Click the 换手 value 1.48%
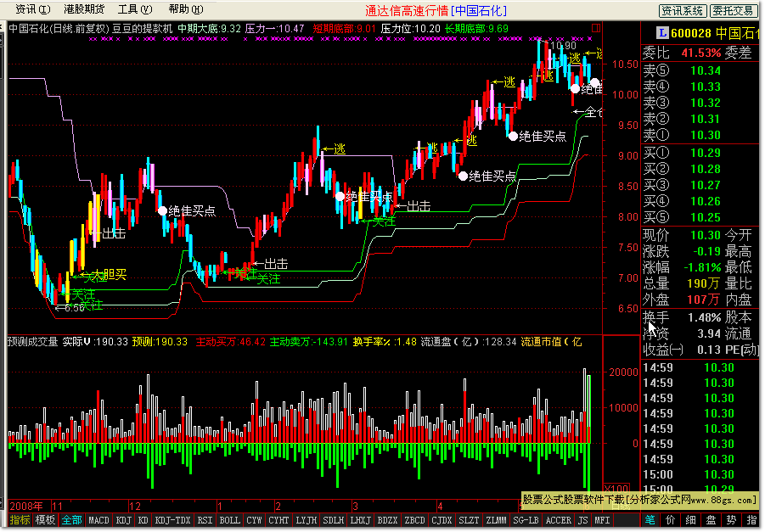This screenshot has width=765, height=532. [x=704, y=318]
